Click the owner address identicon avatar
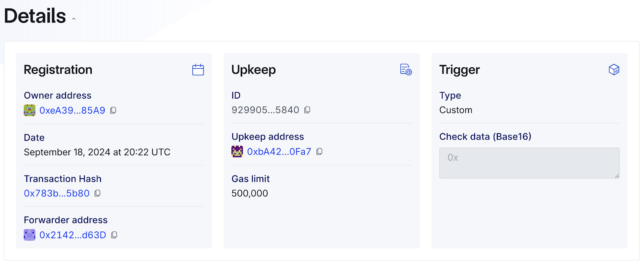644x270 pixels. coord(29,110)
